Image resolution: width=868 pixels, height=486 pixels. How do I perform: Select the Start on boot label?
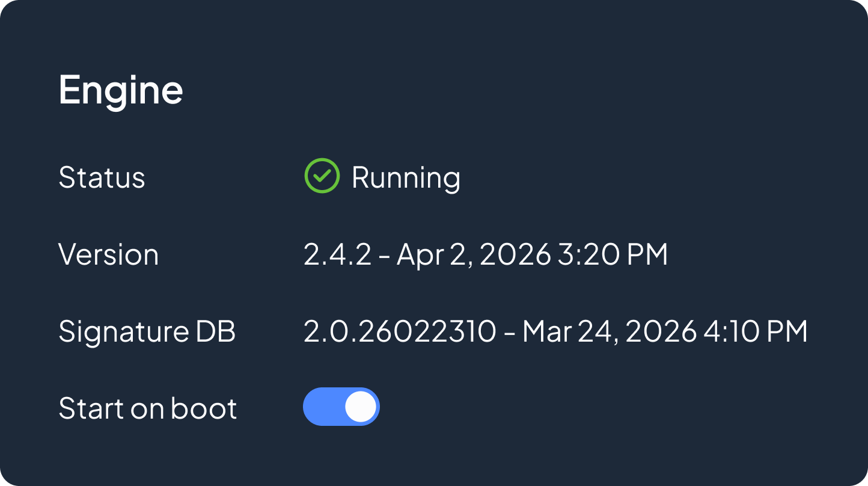point(147,408)
